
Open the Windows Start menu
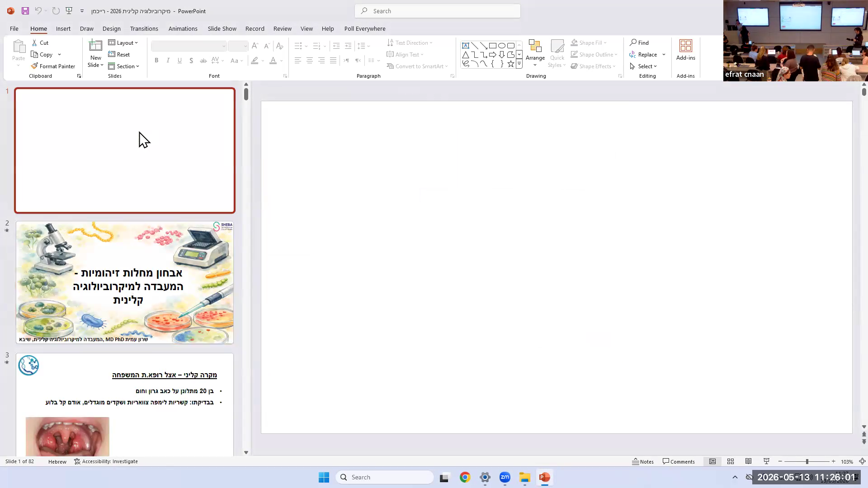[324, 477]
